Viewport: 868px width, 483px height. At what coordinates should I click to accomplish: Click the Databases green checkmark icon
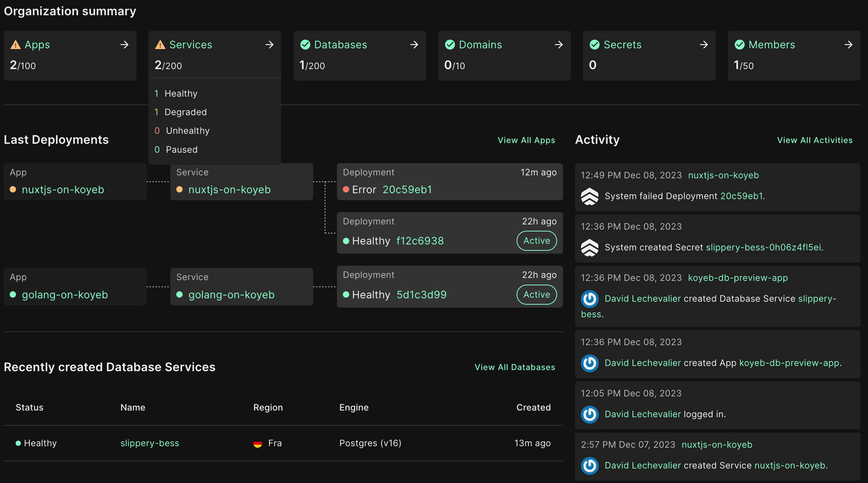(305, 45)
